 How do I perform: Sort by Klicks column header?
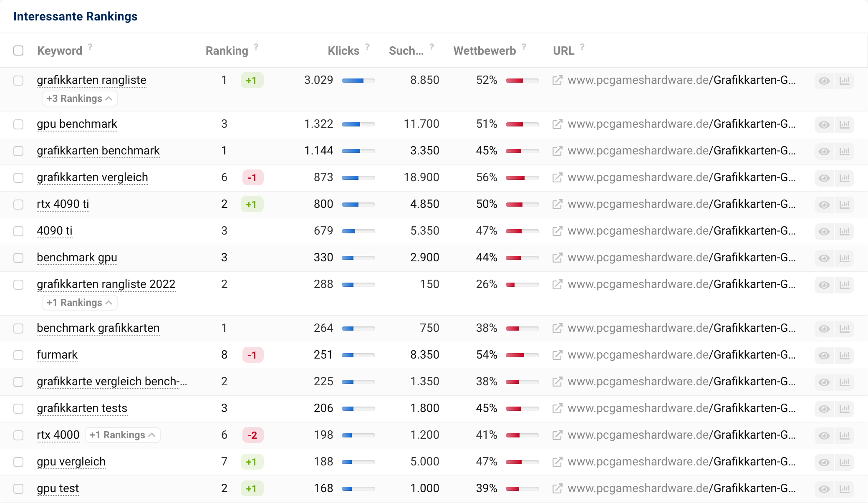pos(343,51)
